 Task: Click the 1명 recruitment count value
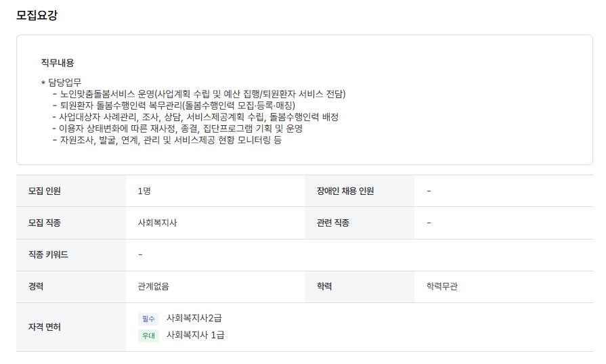144,191
